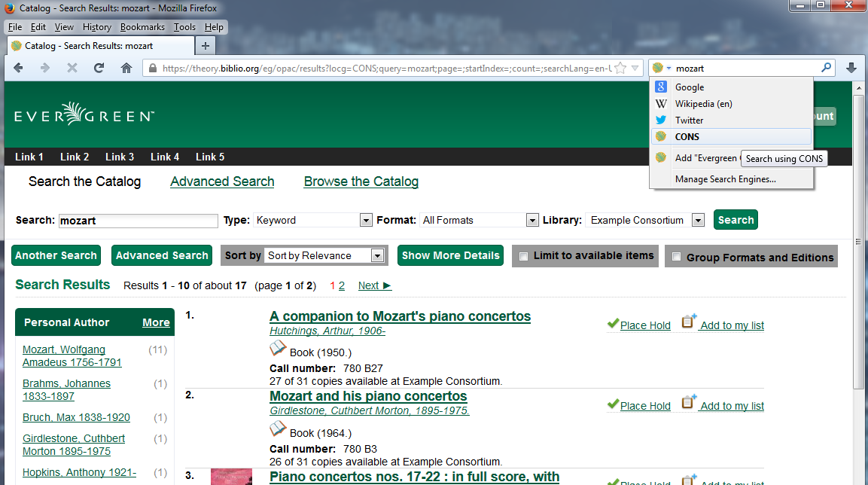
Task: Click the new tab plus icon
Action: (205, 46)
